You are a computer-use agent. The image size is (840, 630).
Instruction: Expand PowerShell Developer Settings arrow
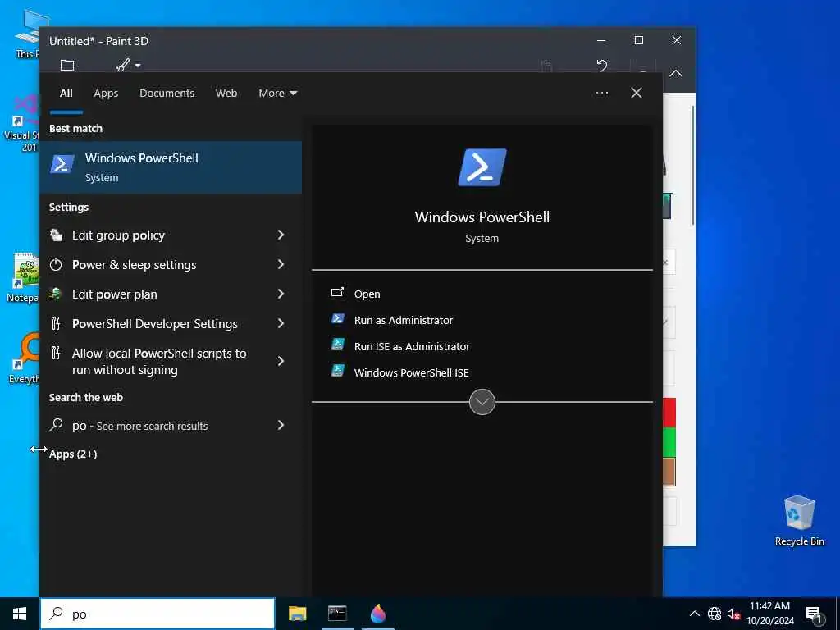tap(281, 323)
